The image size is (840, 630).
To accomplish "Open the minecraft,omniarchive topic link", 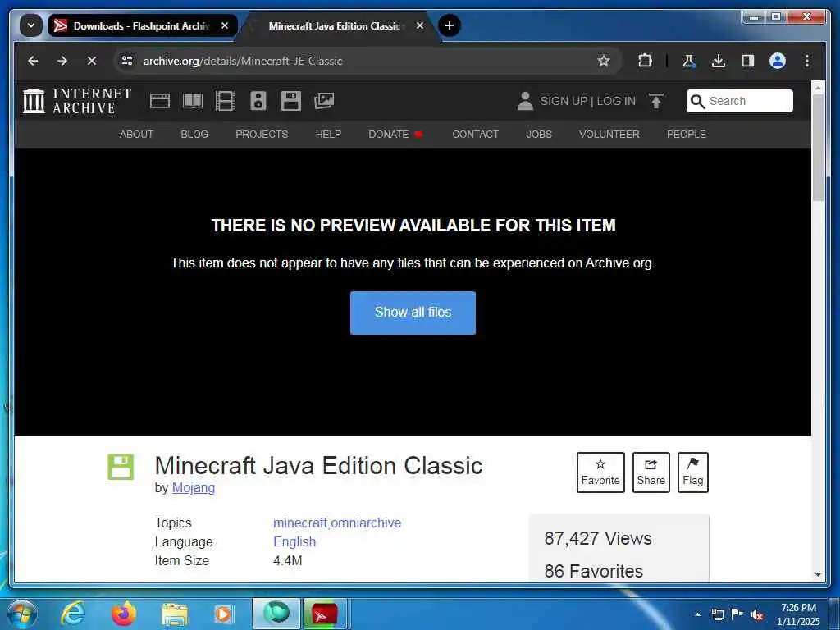I will [x=337, y=523].
